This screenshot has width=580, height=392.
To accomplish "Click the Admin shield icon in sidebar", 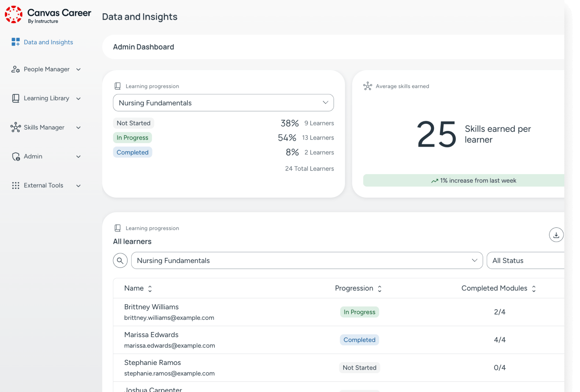I will (15, 156).
